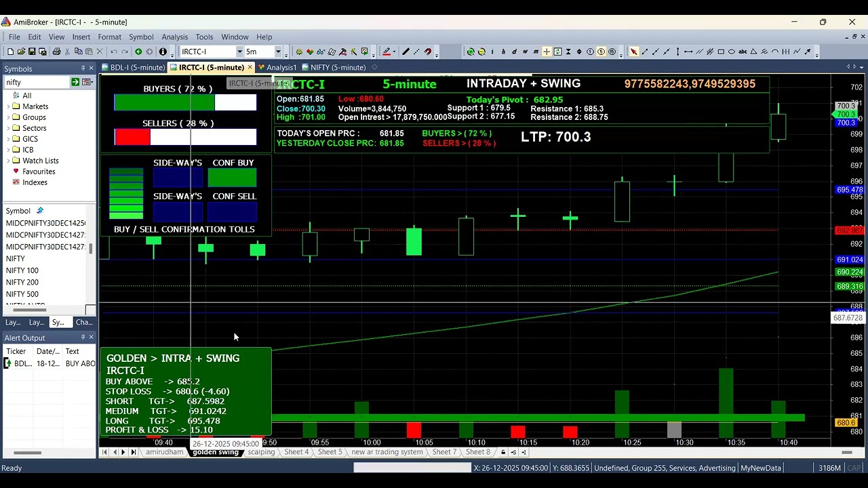Click the green search go arrow
The image size is (868, 488).
pos(75,82)
